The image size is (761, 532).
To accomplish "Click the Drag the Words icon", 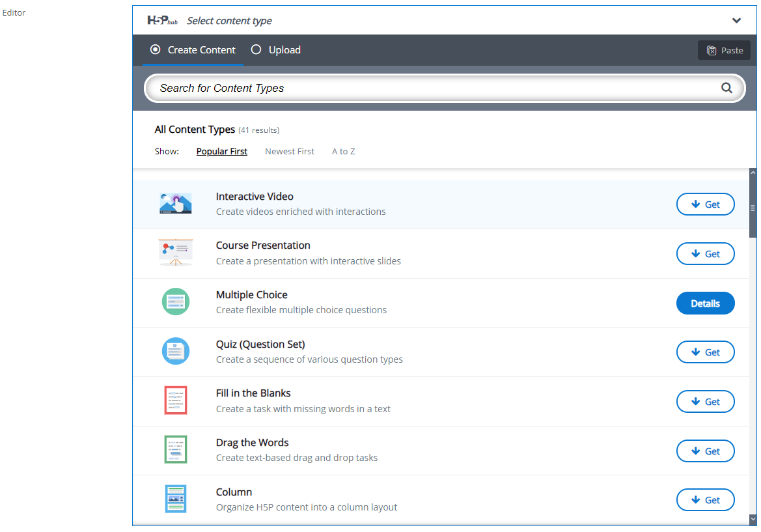I will [x=176, y=449].
